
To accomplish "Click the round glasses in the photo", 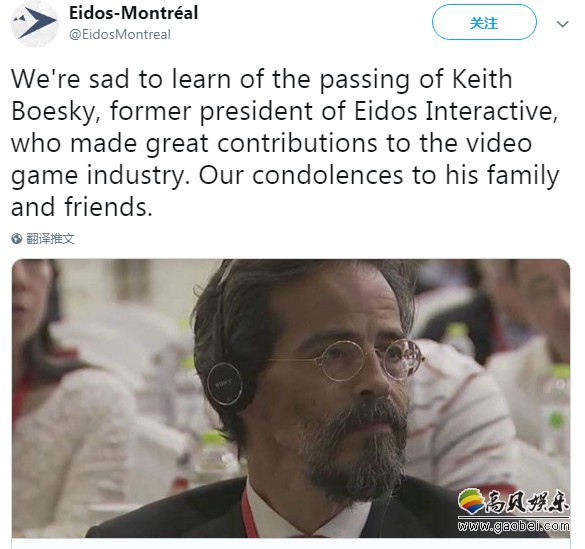I will [369, 360].
